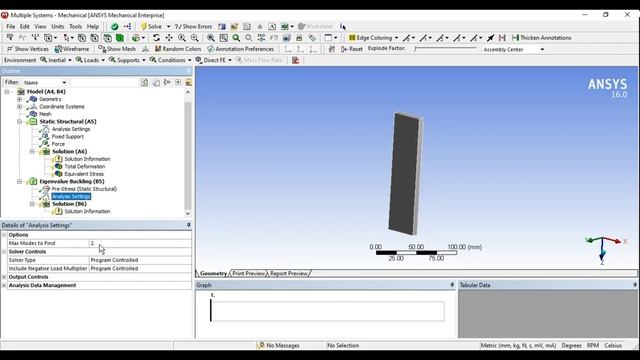Click the expand-all plus icon in Outline filter bar
640x360 pixels.
point(178,82)
